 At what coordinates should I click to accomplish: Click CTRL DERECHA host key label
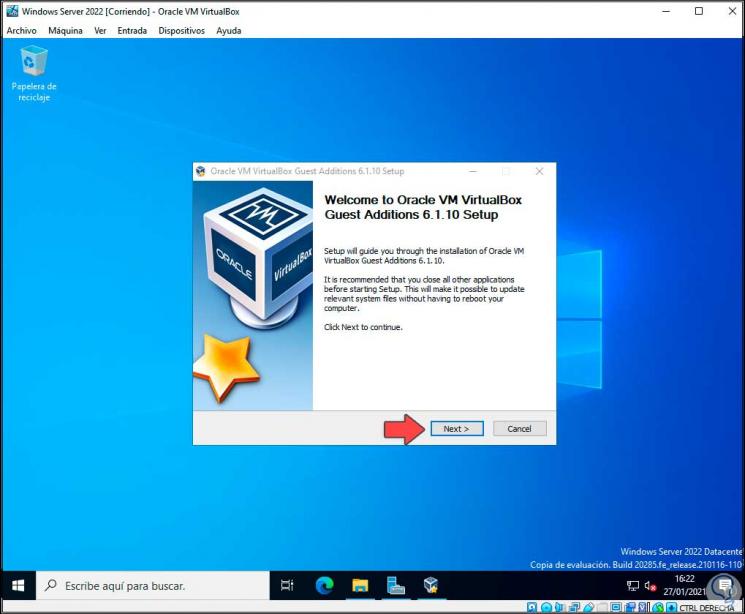pos(707,608)
